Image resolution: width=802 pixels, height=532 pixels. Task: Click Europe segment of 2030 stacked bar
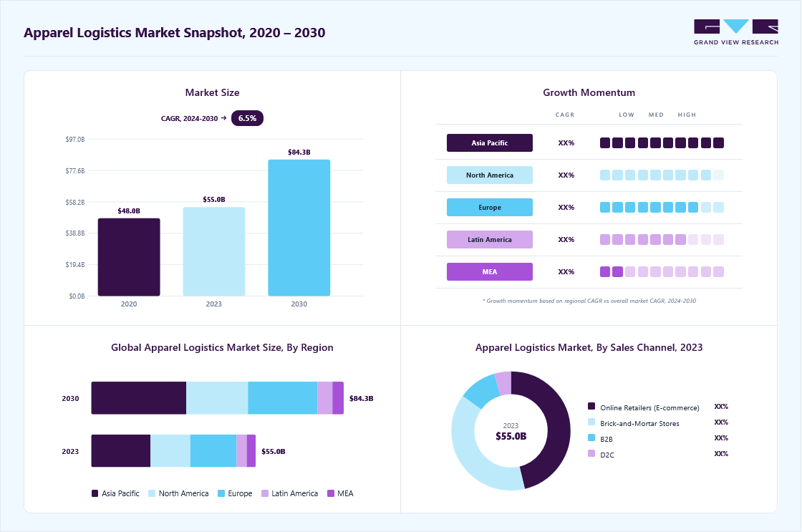pos(283,398)
